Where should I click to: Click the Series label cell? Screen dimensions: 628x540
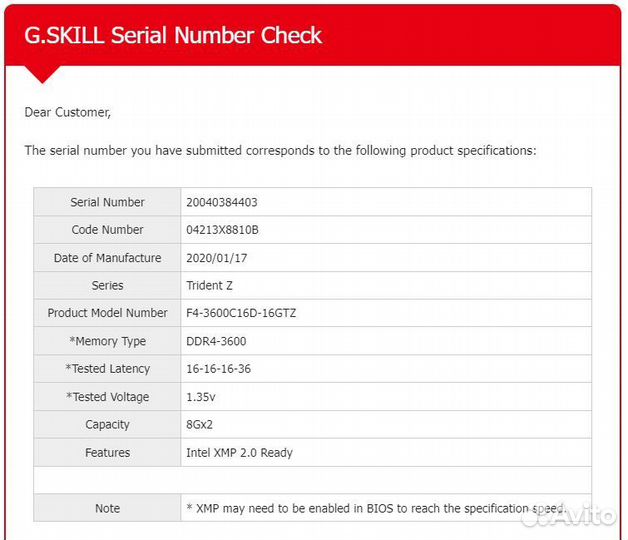(x=107, y=286)
